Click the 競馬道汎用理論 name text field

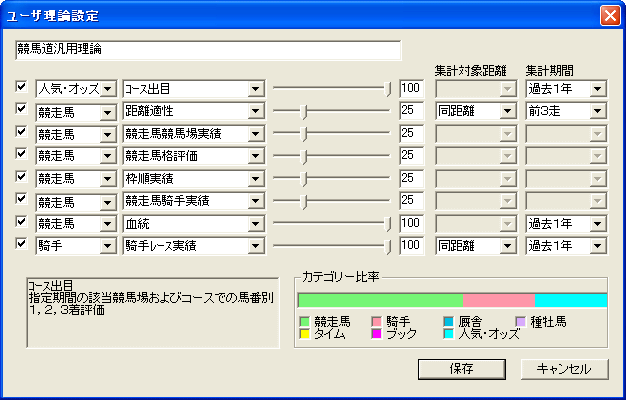[x=208, y=50]
